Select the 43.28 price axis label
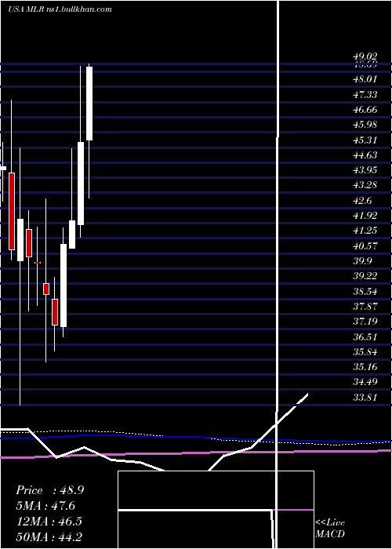Viewport: 392px width, 549px height. tap(365, 185)
